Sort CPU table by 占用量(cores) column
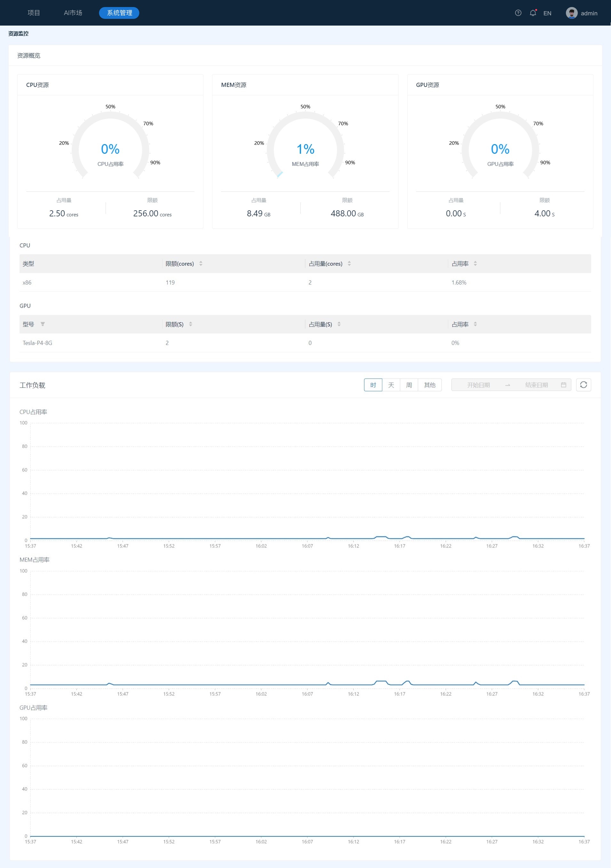The image size is (611, 868). (x=349, y=263)
